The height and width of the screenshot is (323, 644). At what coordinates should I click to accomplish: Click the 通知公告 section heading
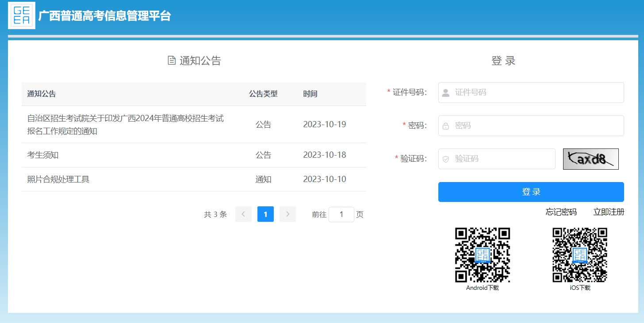pyautogui.click(x=200, y=61)
